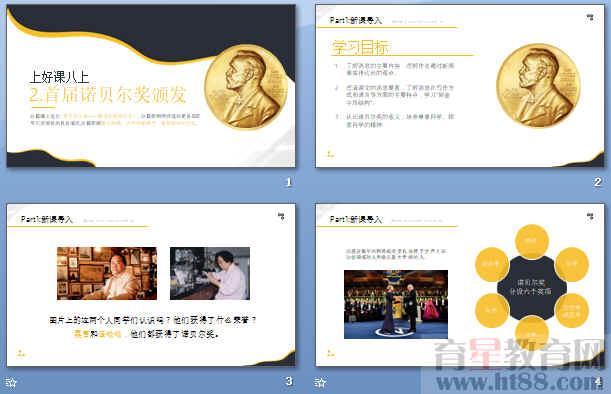Click the topmost yellow circle on slide 4
The image size is (611, 394).
click(532, 241)
